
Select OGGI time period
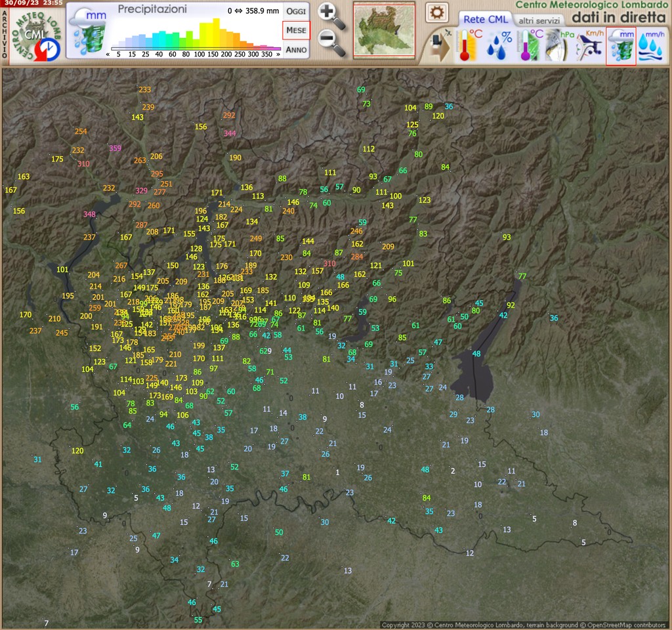tap(296, 12)
